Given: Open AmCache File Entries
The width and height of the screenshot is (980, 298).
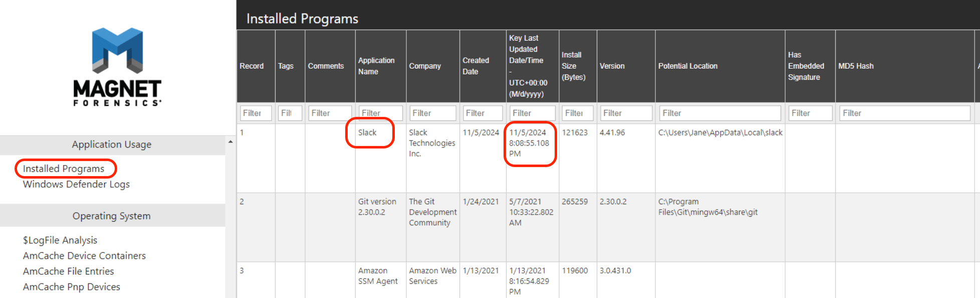Looking at the screenshot, I should pyautogui.click(x=69, y=271).
